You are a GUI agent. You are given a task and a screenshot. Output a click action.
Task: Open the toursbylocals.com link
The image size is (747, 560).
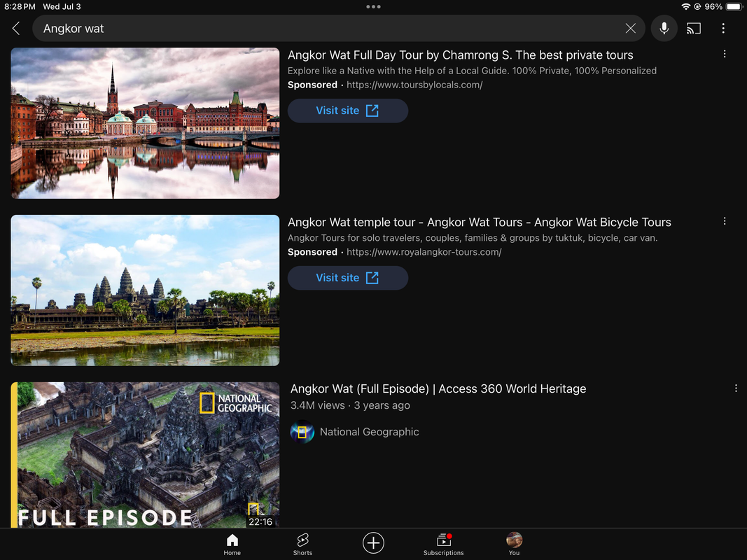click(x=414, y=85)
